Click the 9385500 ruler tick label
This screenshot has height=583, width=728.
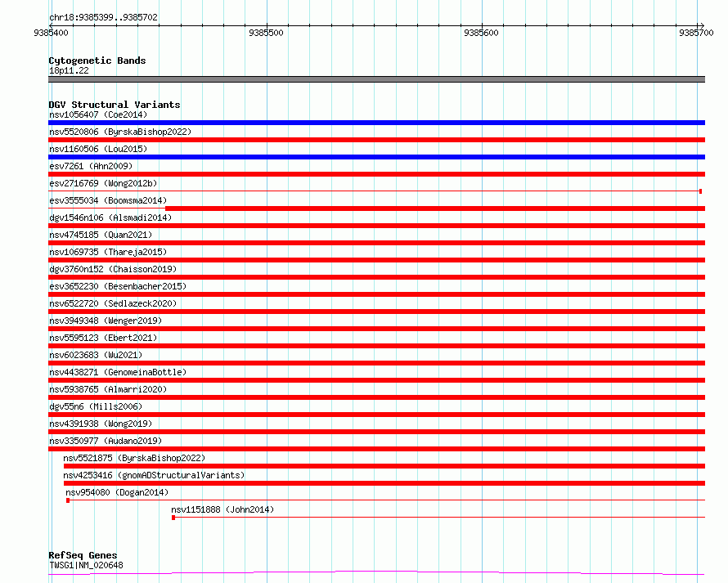[266, 33]
